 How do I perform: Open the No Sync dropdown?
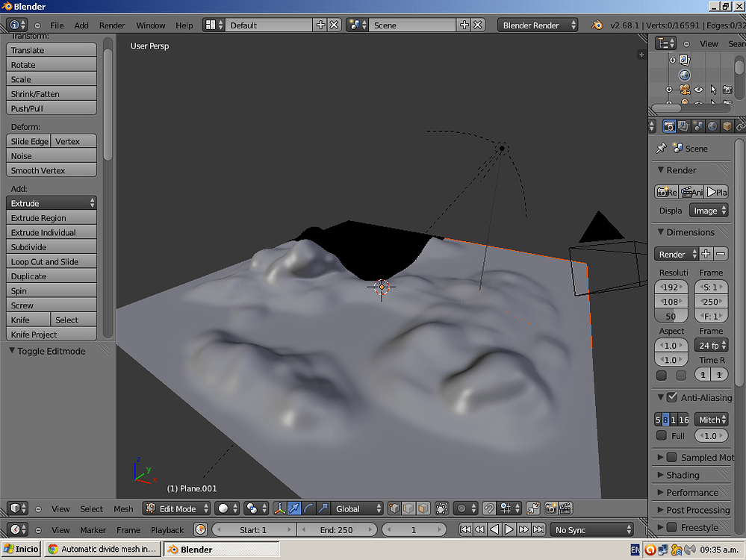[x=592, y=529]
